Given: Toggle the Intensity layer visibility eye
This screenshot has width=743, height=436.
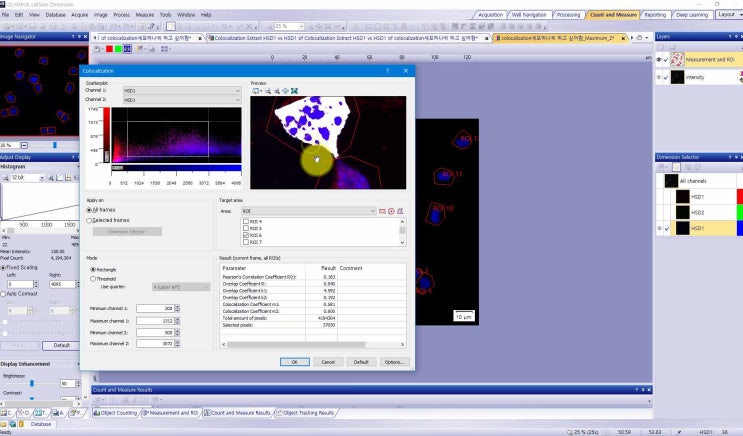Looking at the screenshot, I should pos(659,77).
